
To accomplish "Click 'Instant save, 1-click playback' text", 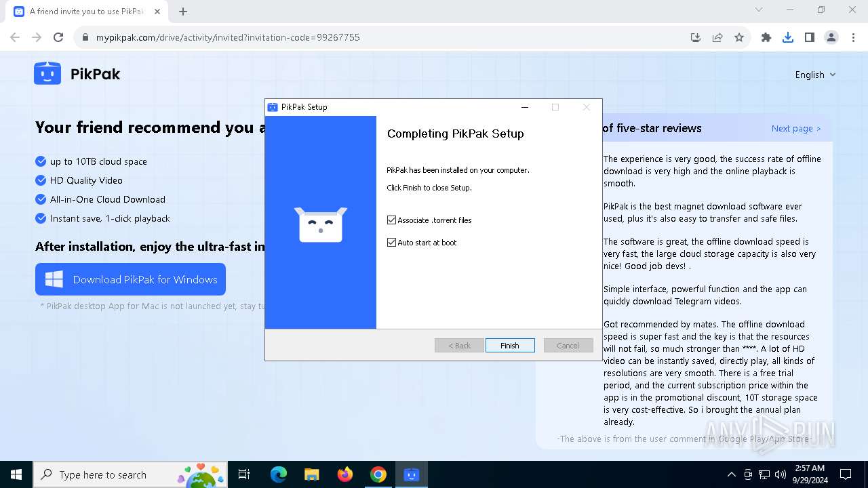I will pyautogui.click(x=110, y=218).
